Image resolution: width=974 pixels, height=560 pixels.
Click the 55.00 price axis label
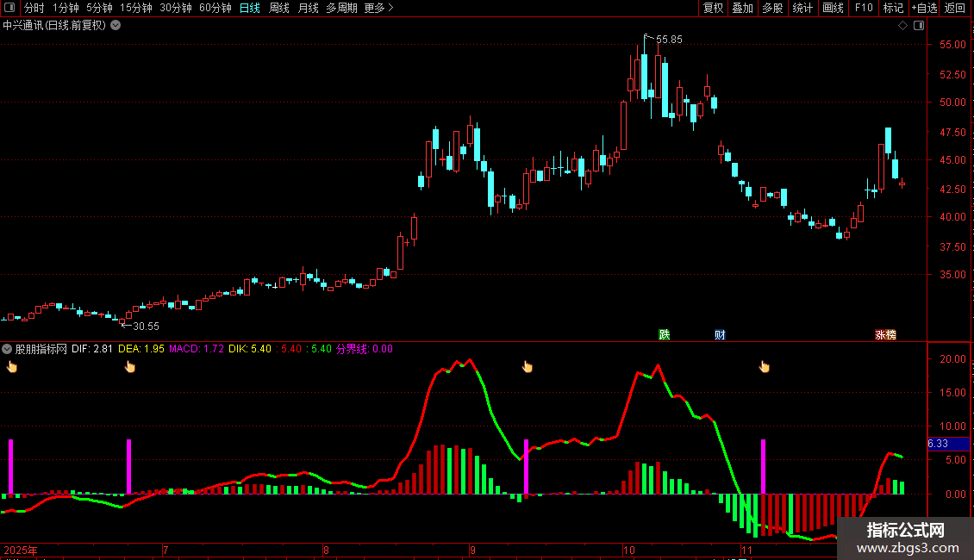coord(952,45)
